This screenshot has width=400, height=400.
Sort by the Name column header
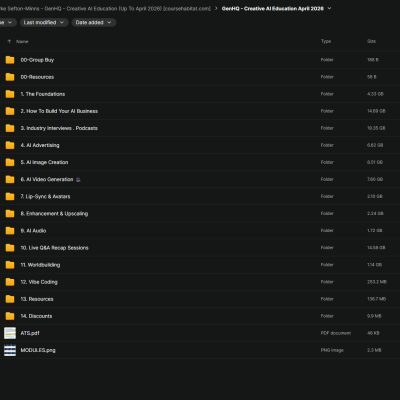[22, 41]
